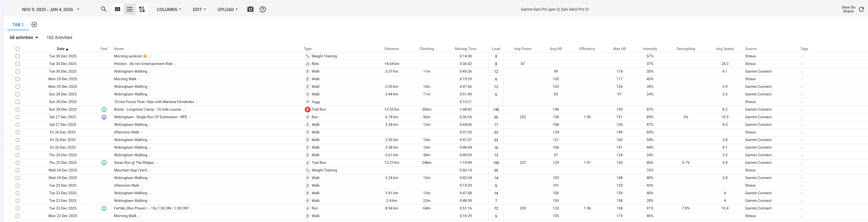Open the Edit menu
The image size is (868, 222).
point(199,10)
